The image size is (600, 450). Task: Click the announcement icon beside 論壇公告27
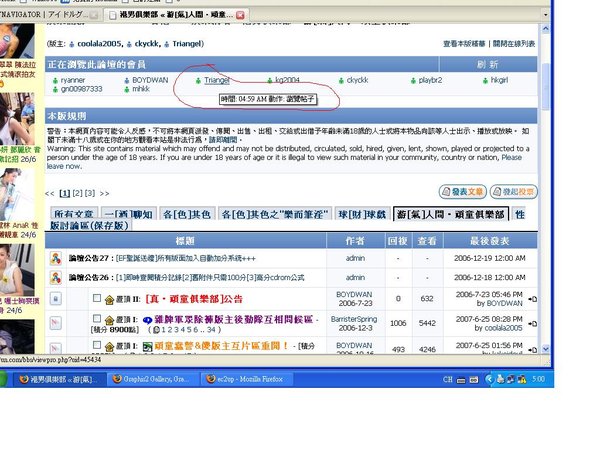point(56,257)
